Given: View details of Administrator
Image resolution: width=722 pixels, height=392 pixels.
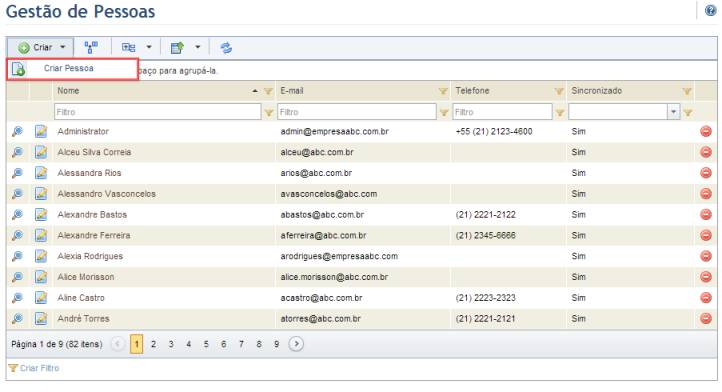Looking at the screenshot, I should (x=17, y=132).
